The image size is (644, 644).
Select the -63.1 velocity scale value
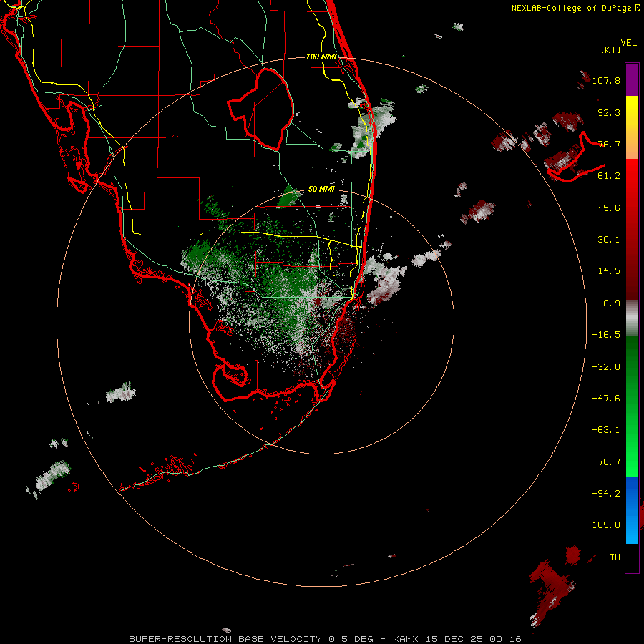click(x=606, y=430)
